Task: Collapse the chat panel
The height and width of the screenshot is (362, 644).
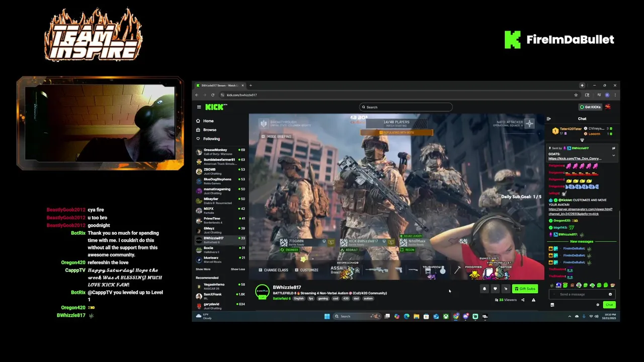Action: point(548,119)
